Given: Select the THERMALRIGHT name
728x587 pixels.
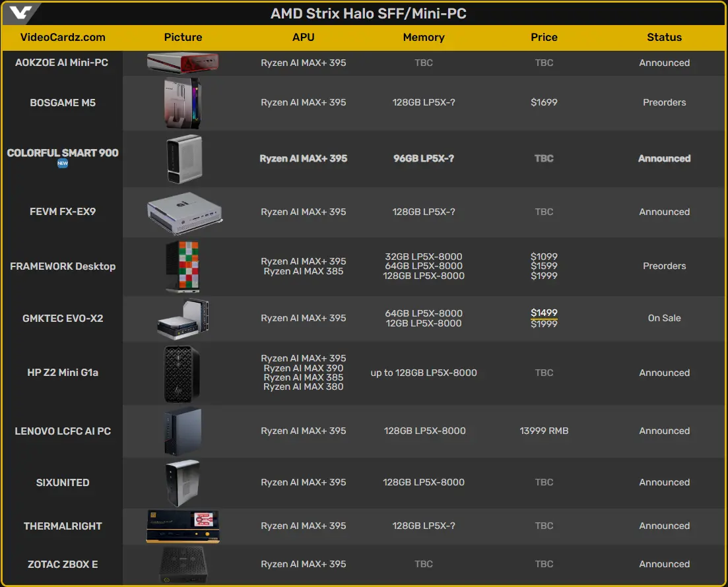Looking at the screenshot, I should [63, 526].
